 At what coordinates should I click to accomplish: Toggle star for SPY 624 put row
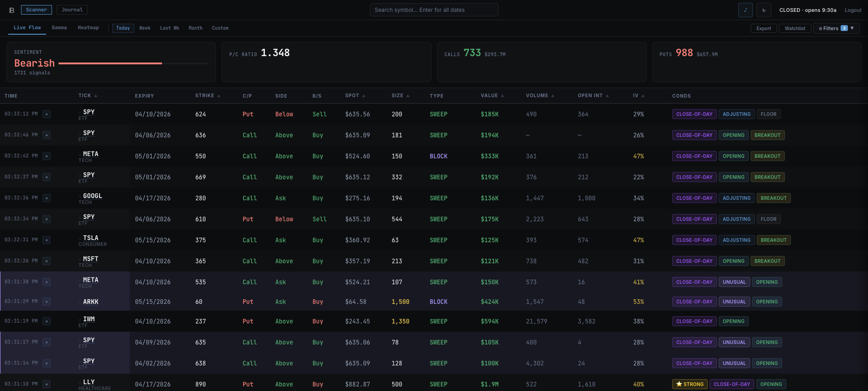[80, 112]
